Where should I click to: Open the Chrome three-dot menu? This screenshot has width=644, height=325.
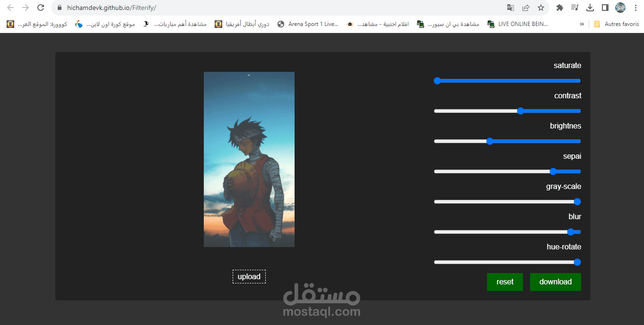point(635,8)
